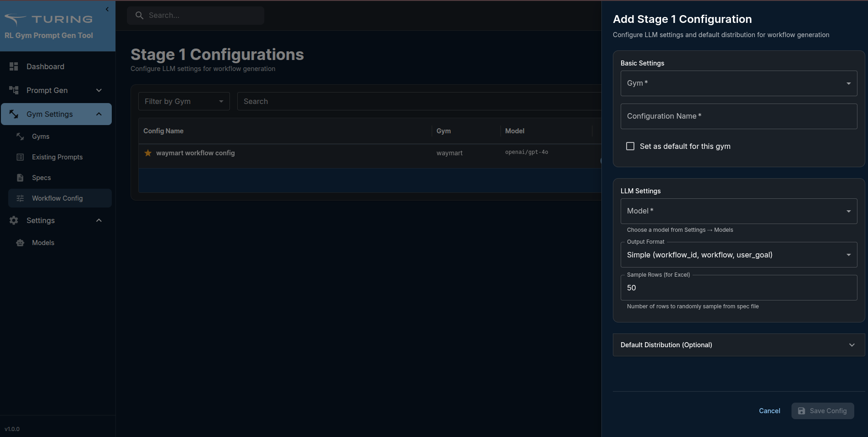Select the Dashboard icon in the sidebar

[14, 66]
